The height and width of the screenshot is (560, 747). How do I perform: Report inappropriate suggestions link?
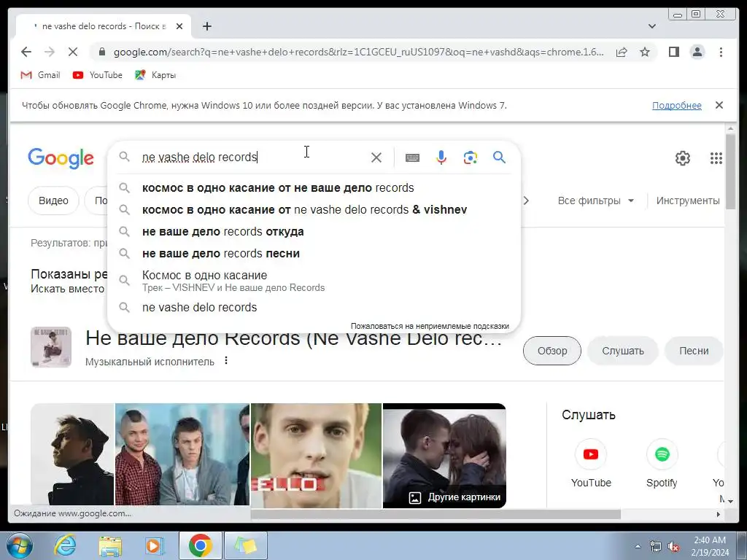(430, 326)
